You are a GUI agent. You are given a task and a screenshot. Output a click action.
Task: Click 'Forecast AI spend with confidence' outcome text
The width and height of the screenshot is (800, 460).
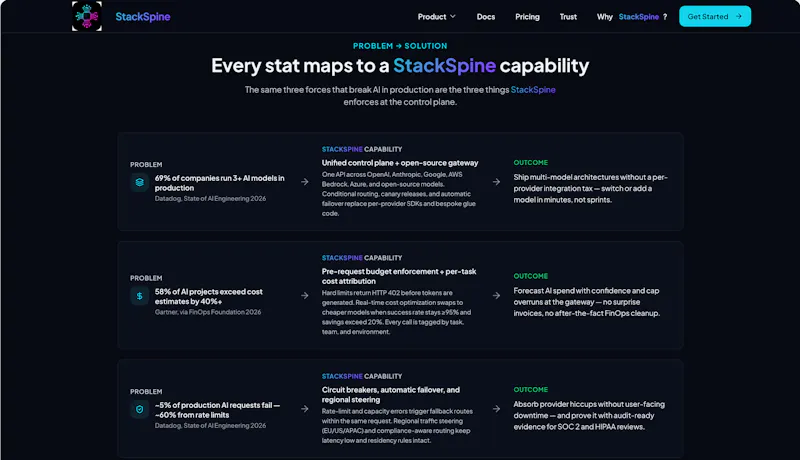(587, 302)
